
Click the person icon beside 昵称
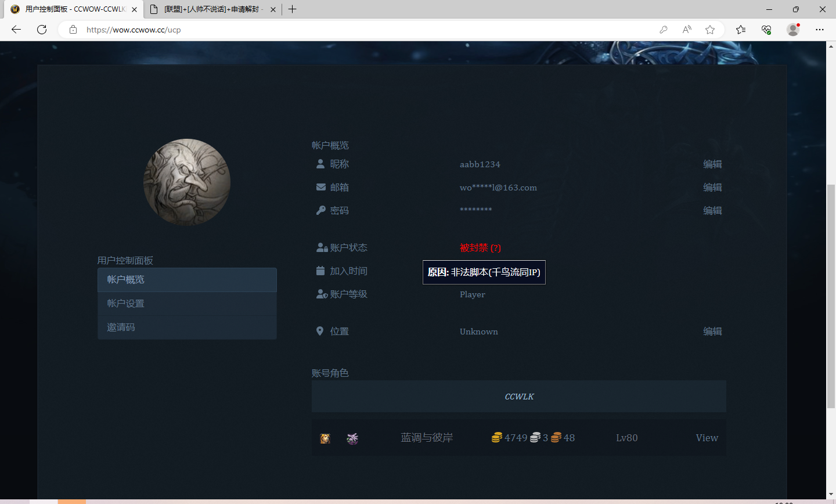[x=320, y=164]
